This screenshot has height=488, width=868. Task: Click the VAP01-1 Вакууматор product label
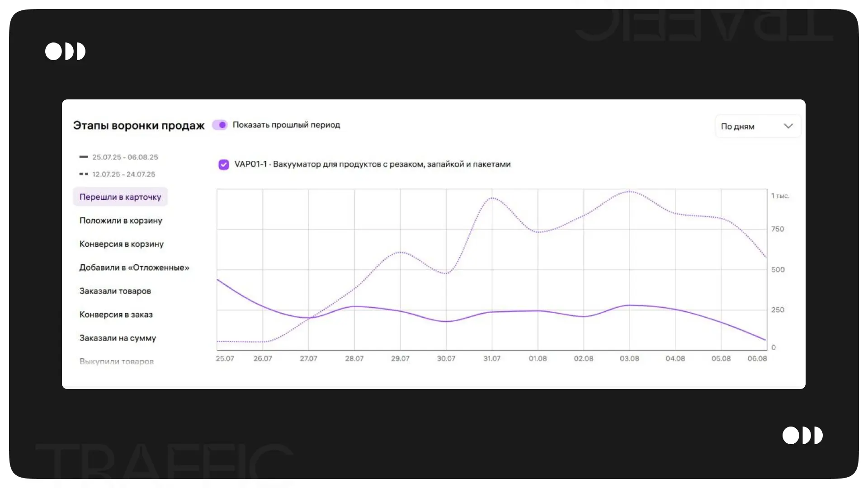[373, 164]
